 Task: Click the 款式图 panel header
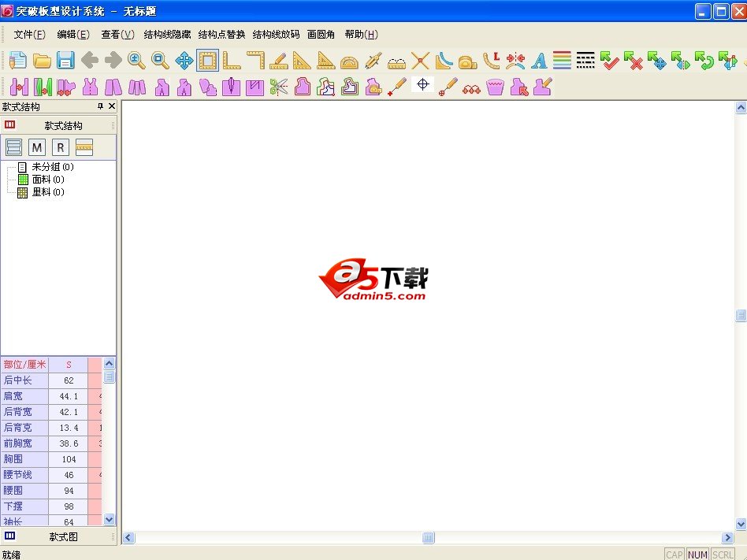(63, 536)
